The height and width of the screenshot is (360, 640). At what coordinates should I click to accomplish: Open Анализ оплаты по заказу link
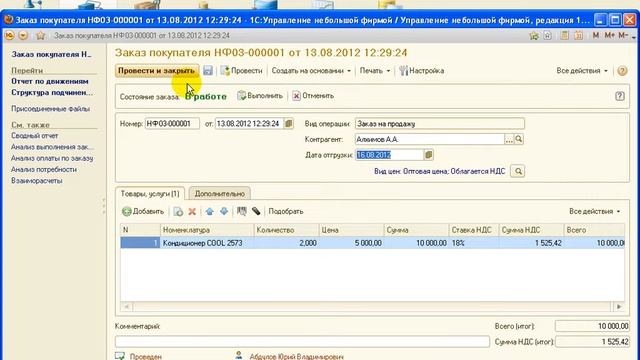coord(52,158)
